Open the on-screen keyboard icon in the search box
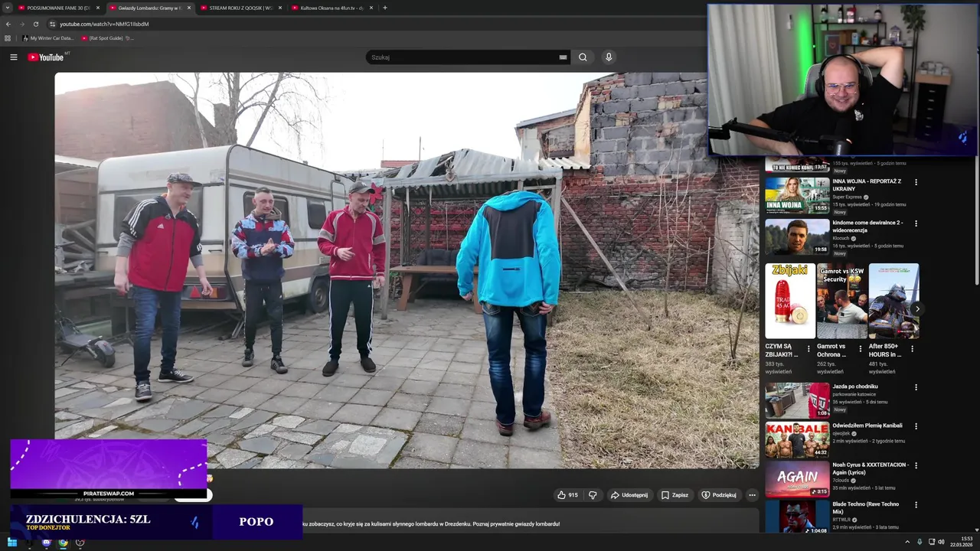 point(563,57)
